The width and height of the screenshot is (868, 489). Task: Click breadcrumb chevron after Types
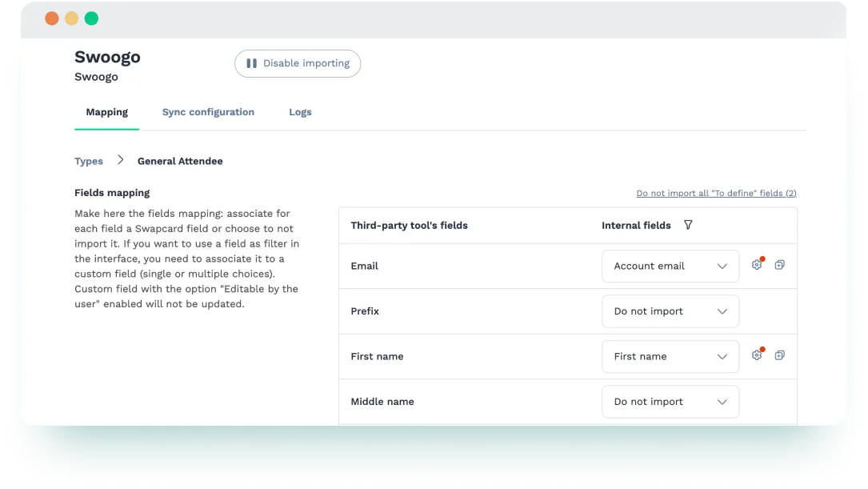[x=120, y=160]
